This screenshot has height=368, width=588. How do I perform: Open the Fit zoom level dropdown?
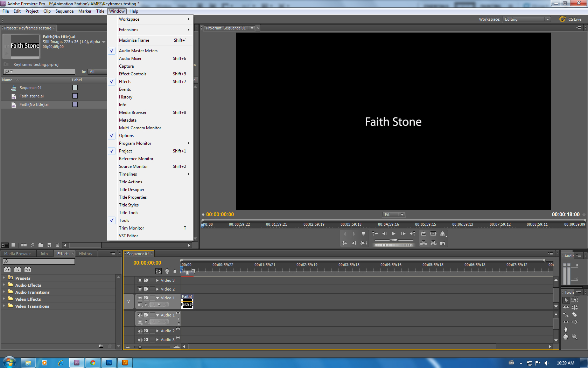394,214
